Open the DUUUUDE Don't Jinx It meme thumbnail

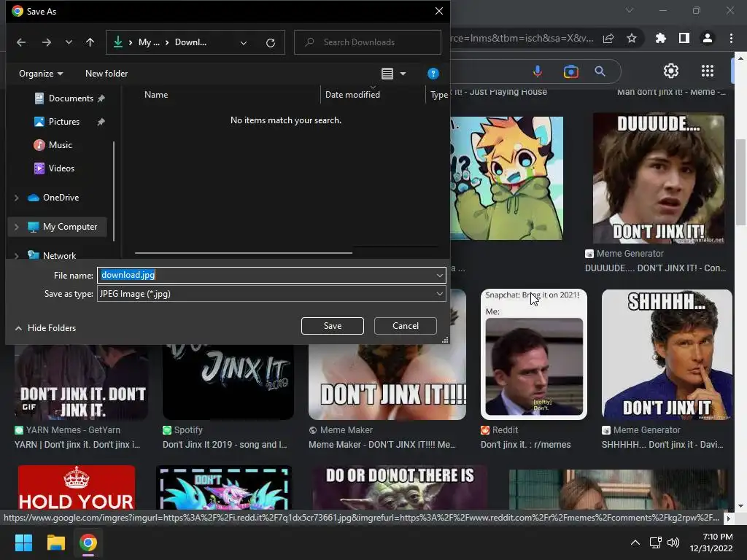[x=659, y=178]
